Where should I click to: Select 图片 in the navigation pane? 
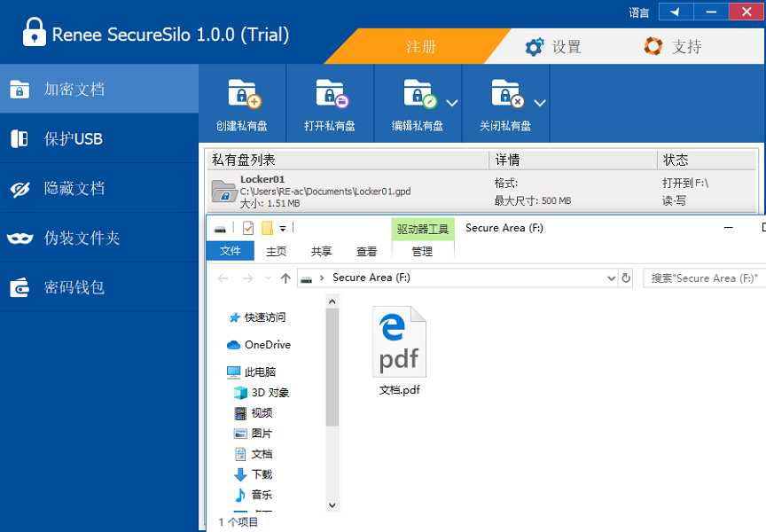[x=254, y=434]
